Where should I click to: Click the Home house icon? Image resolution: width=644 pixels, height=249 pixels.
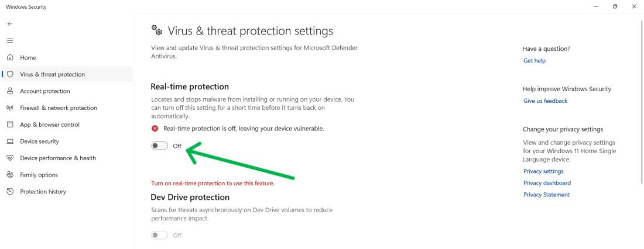(x=9, y=58)
